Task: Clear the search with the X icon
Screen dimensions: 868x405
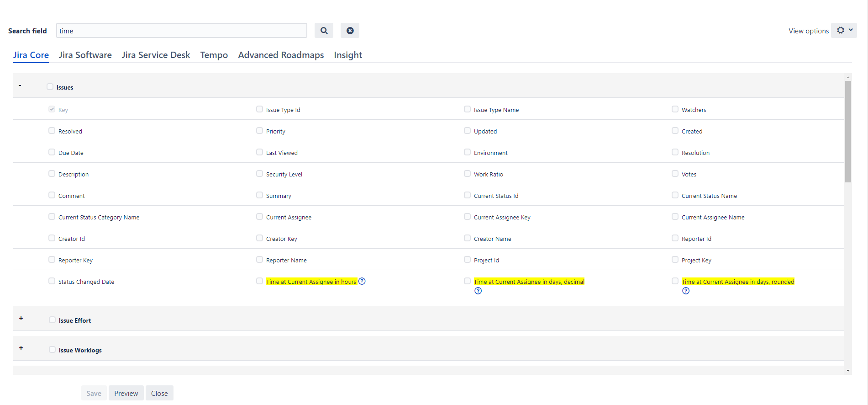Action: [350, 31]
